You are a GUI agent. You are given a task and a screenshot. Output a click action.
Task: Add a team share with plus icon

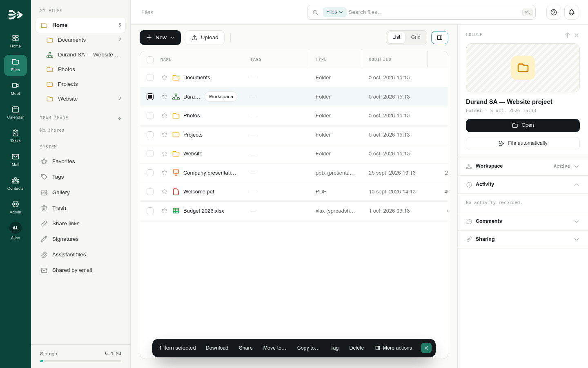120,118
